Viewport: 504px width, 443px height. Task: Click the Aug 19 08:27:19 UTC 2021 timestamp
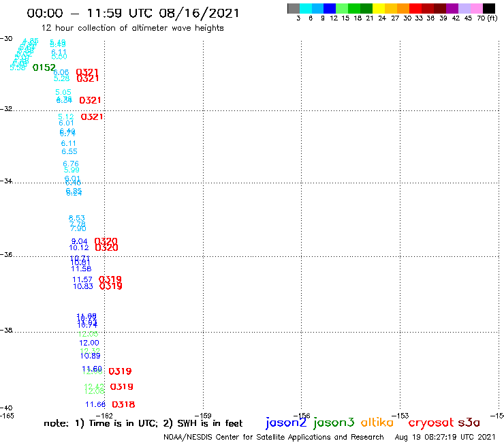[445, 438]
